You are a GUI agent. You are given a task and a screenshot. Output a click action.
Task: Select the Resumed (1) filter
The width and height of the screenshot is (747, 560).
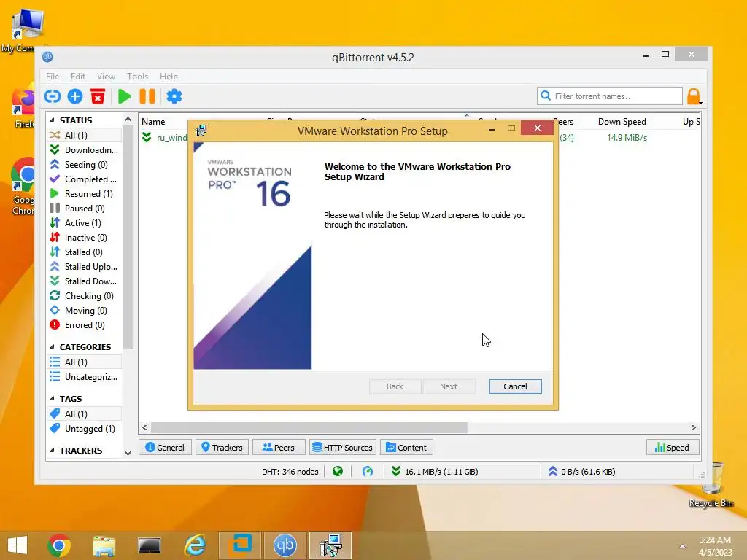pos(84,194)
